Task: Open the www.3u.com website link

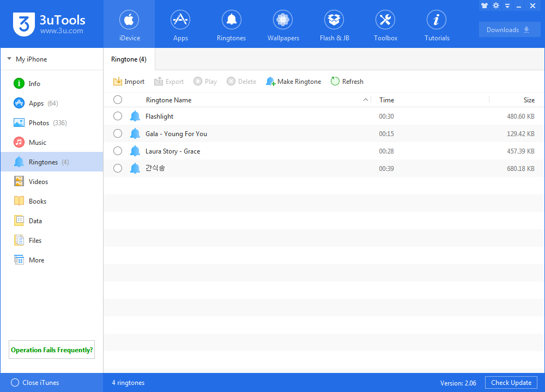Action: 62,31
